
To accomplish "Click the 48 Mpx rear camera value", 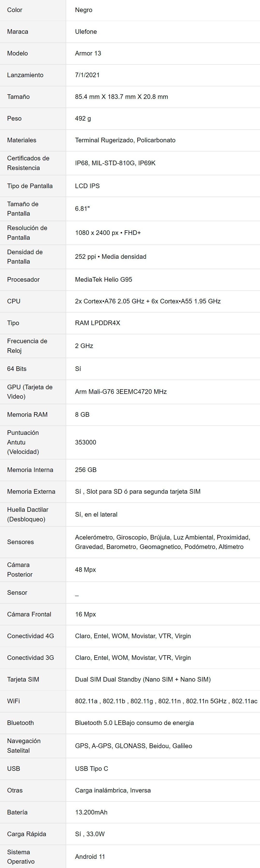I will click(85, 569).
